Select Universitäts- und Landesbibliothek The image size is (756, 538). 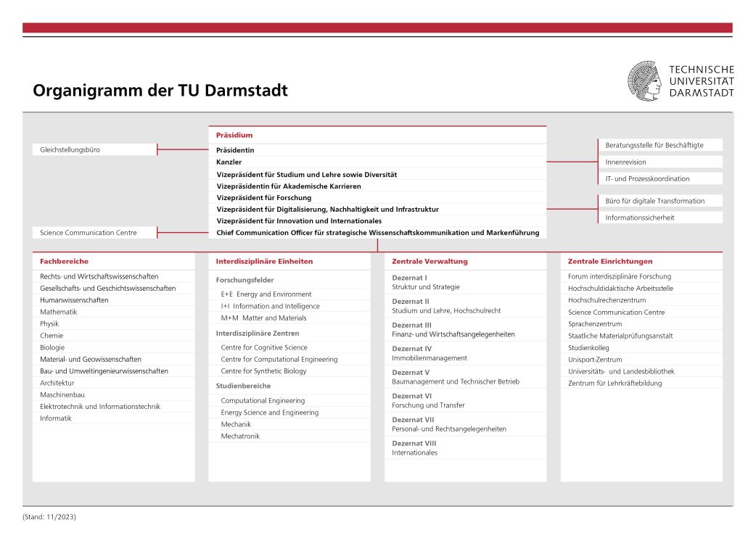[621, 371]
